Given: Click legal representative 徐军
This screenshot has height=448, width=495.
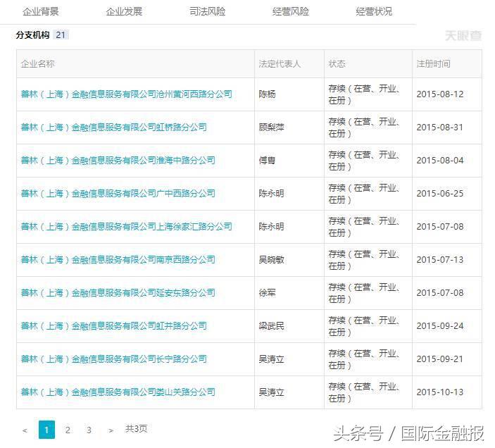Looking at the screenshot, I should [x=267, y=292].
